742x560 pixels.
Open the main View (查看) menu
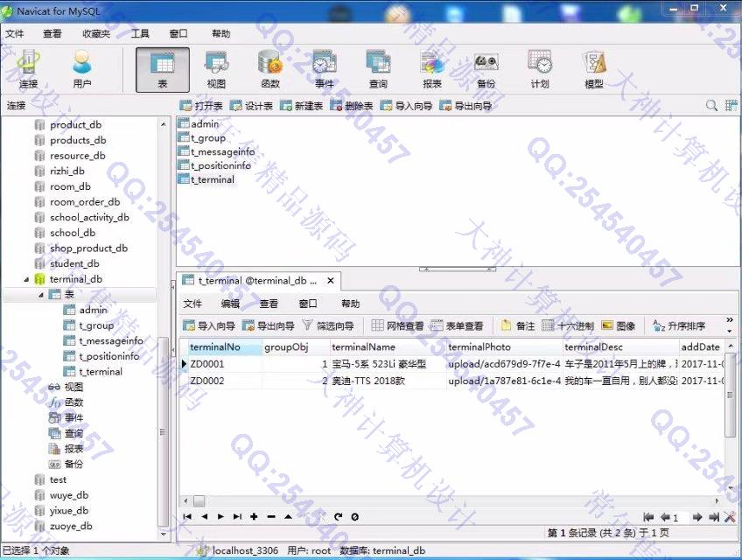coord(52,33)
